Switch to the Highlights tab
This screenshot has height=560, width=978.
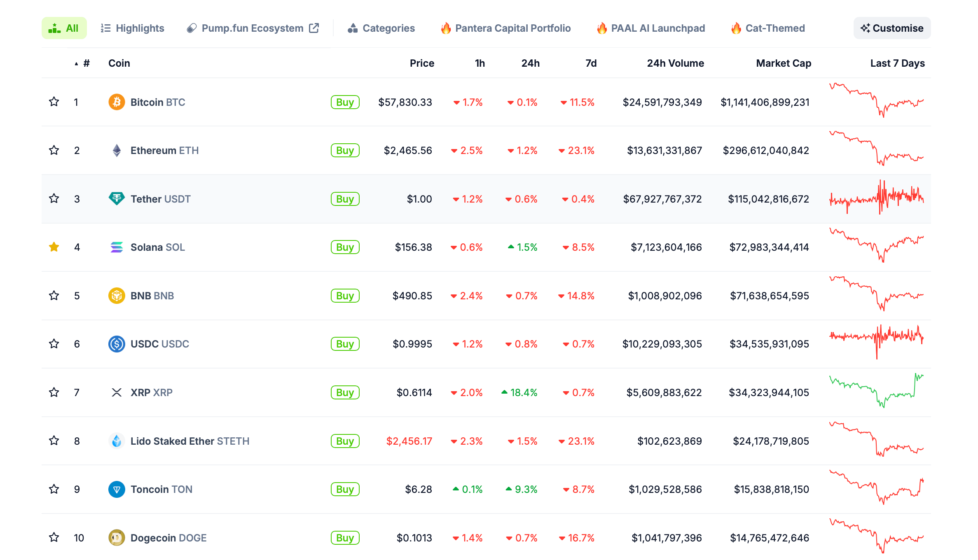[x=132, y=28]
